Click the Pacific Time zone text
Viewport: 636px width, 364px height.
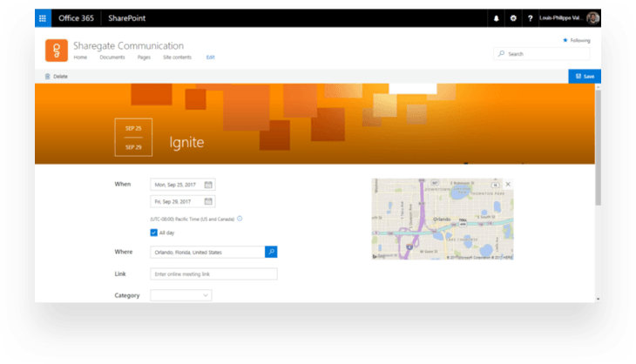(193, 219)
